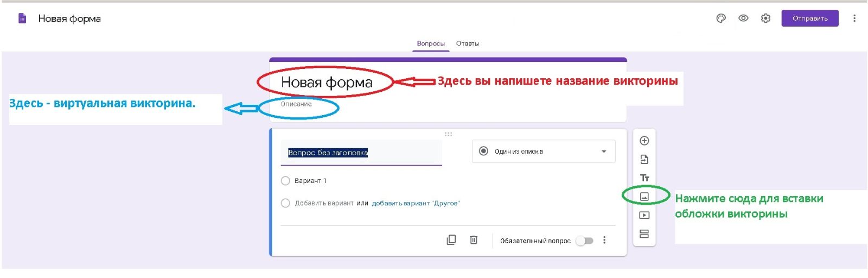Select the Вариант 1 radio button
The height and width of the screenshot is (278, 868).
285,181
